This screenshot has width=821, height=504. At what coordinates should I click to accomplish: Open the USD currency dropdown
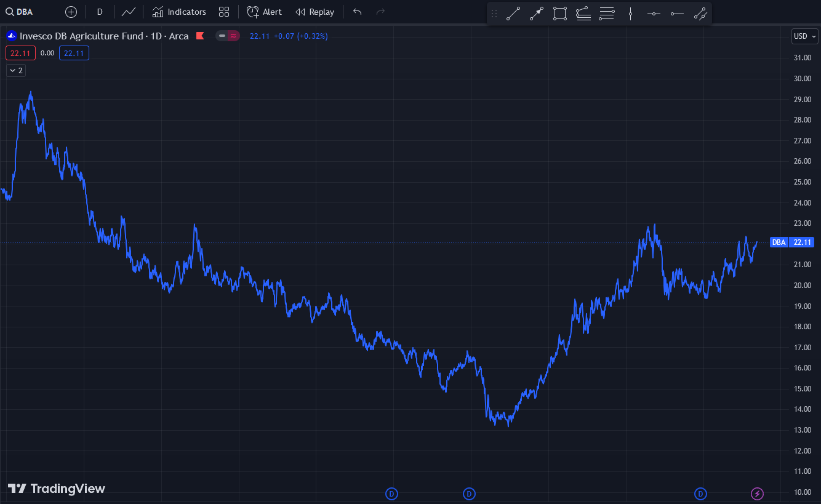click(804, 36)
